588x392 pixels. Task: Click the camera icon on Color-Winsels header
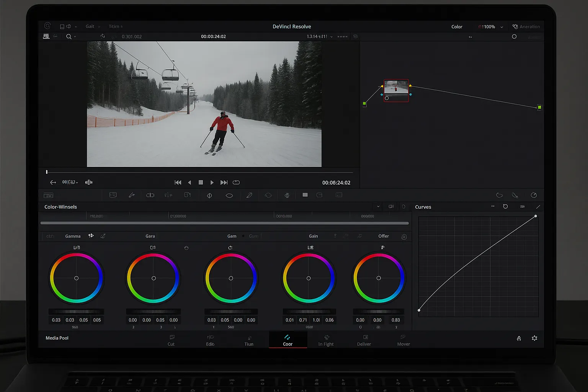(391, 206)
